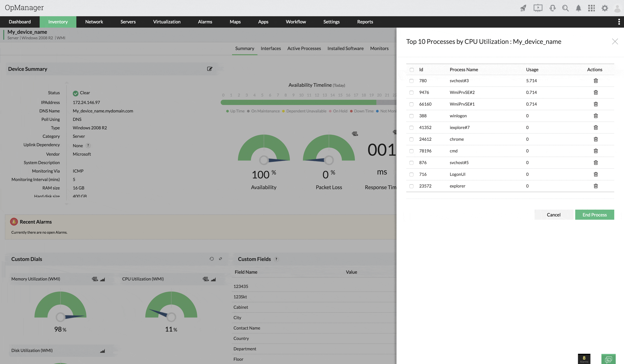Screen dimensions: 624x364
Task: Click the Memory Utilization WMI settings icon
Action: point(94,279)
